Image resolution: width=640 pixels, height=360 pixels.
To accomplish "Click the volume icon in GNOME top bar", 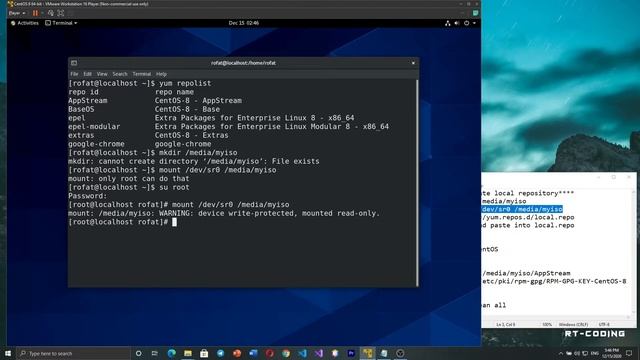I will (457, 23).
